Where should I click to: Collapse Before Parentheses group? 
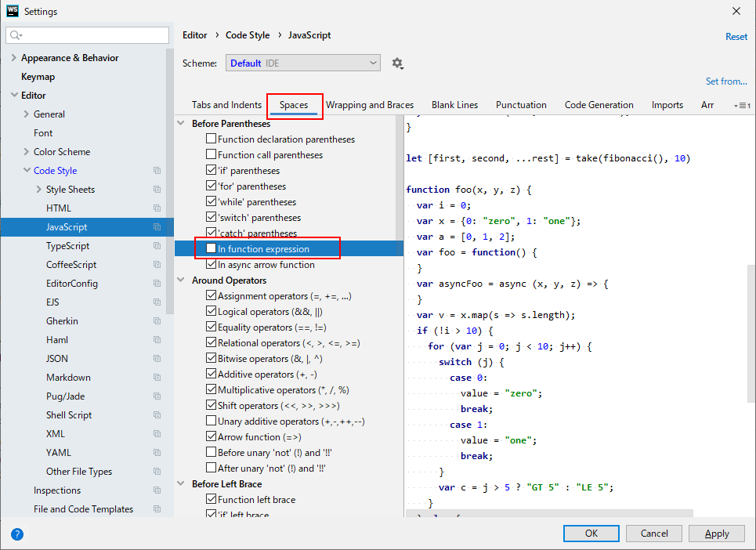pos(181,124)
